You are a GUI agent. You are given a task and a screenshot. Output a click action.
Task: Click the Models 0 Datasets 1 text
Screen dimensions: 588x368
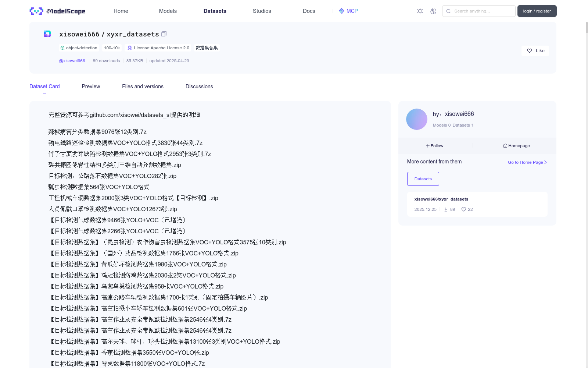pyautogui.click(x=453, y=125)
